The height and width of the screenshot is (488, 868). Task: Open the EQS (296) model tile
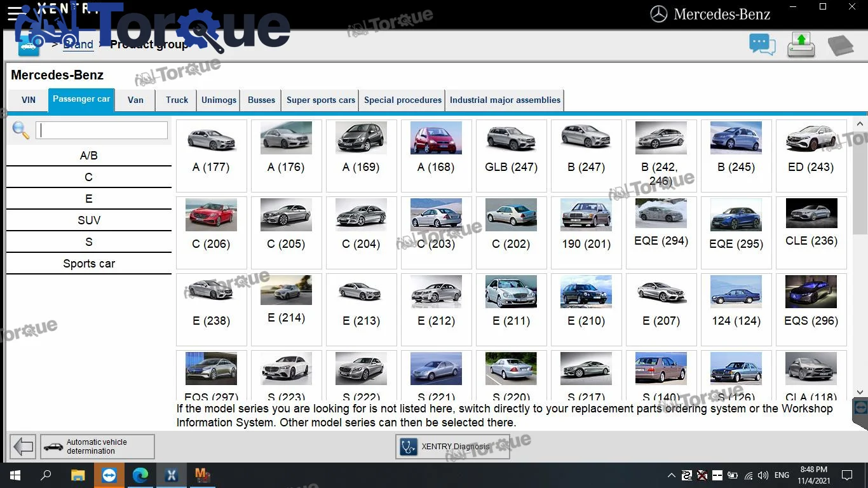click(811, 309)
